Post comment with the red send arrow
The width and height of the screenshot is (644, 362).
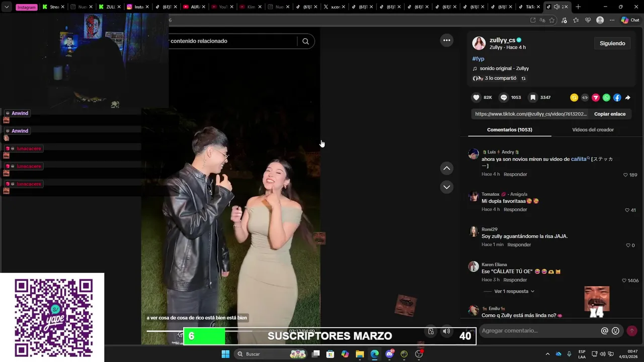pyautogui.click(x=632, y=331)
